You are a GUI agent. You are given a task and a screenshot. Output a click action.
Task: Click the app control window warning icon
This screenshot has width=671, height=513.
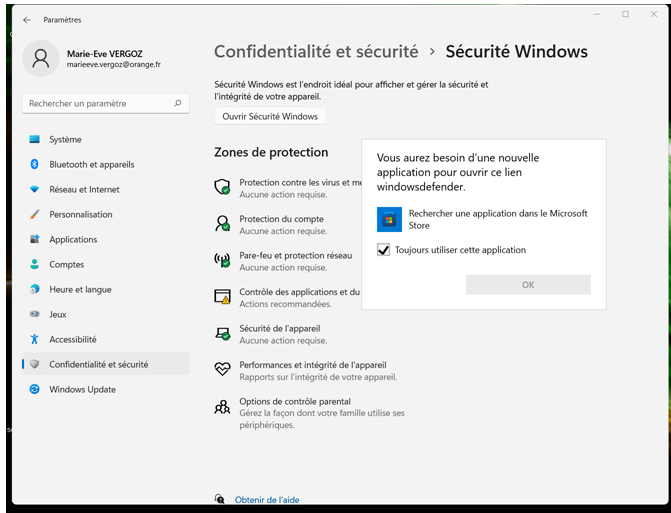223,297
